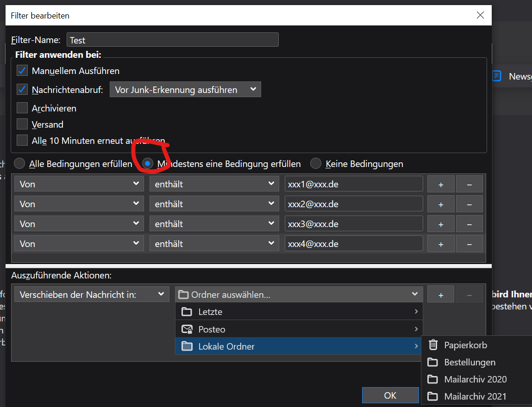Click the Posteo mail account icon

click(x=187, y=329)
